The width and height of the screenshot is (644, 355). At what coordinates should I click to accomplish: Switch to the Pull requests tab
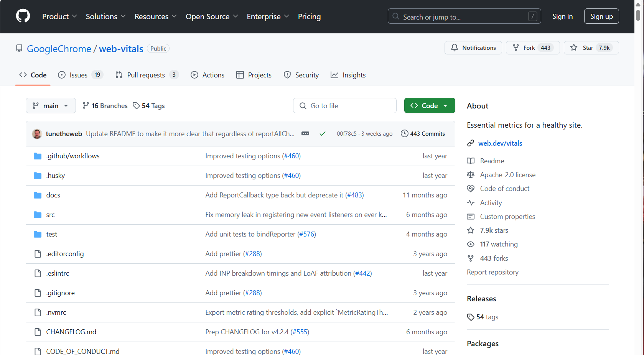[147, 75]
